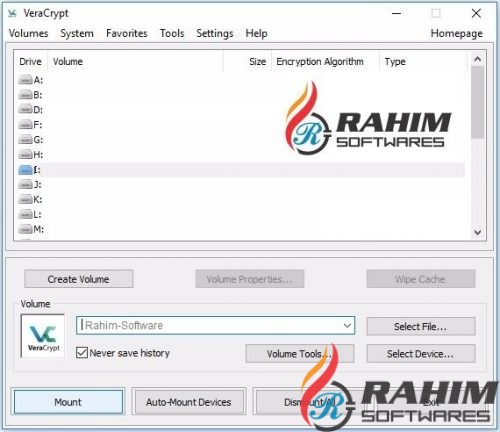Click the VeraCrypt logo in Volume section
This screenshot has height=432, width=500.
pos(43,336)
